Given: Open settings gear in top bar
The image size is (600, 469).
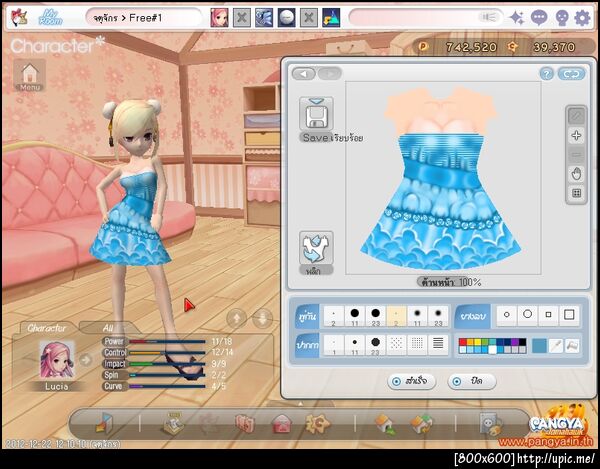Looking at the screenshot, I should click(x=582, y=18).
